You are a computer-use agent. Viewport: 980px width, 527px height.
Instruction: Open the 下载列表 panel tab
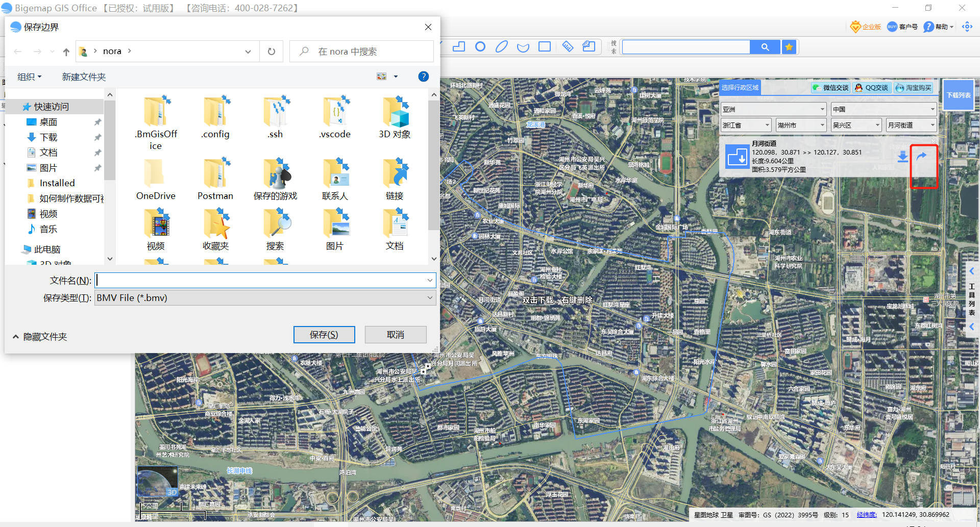(x=959, y=95)
